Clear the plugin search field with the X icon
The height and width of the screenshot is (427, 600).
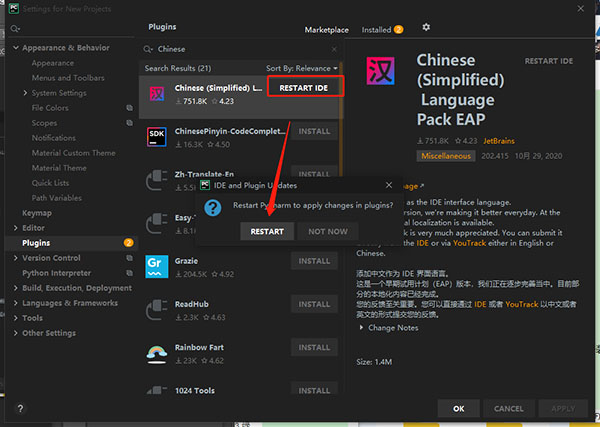(x=334, y=49)
